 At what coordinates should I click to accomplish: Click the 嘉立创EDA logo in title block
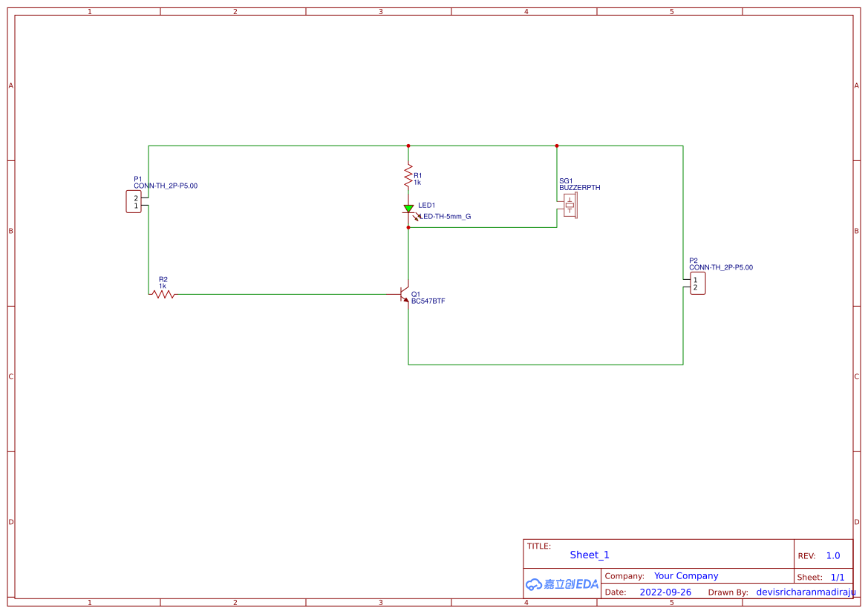561,584
